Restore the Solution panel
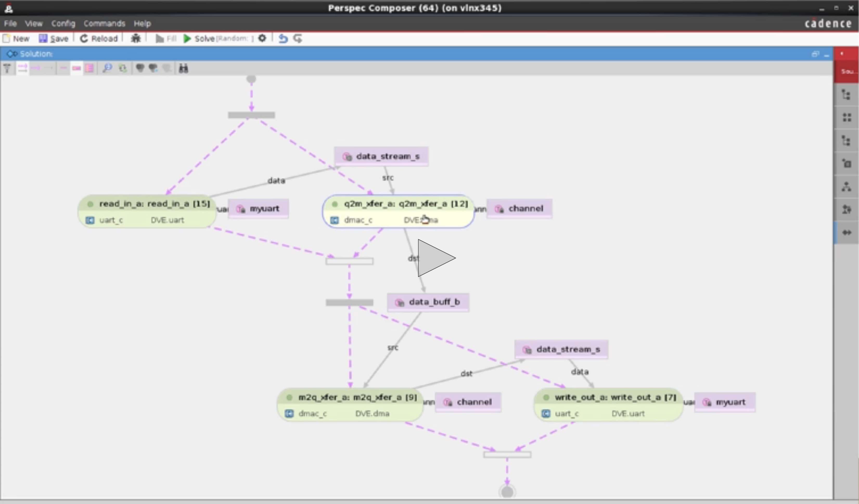This screenshot has width=859, height=504. tap(815, 54)
